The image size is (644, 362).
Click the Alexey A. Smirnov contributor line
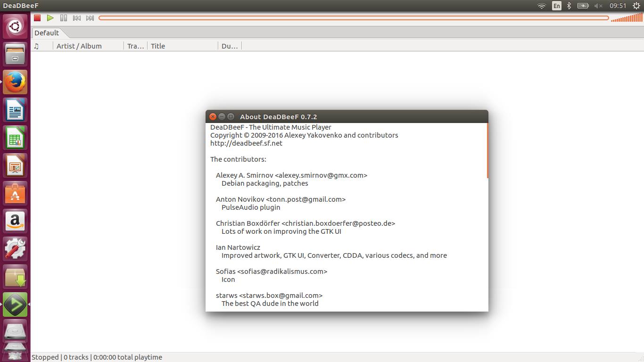(x=291, y=175)
